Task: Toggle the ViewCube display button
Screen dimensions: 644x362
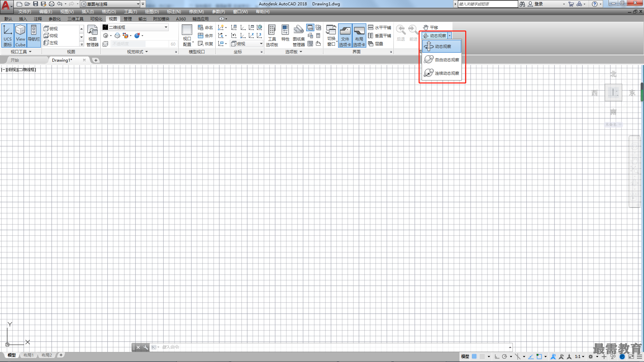Action: (20, 36)
